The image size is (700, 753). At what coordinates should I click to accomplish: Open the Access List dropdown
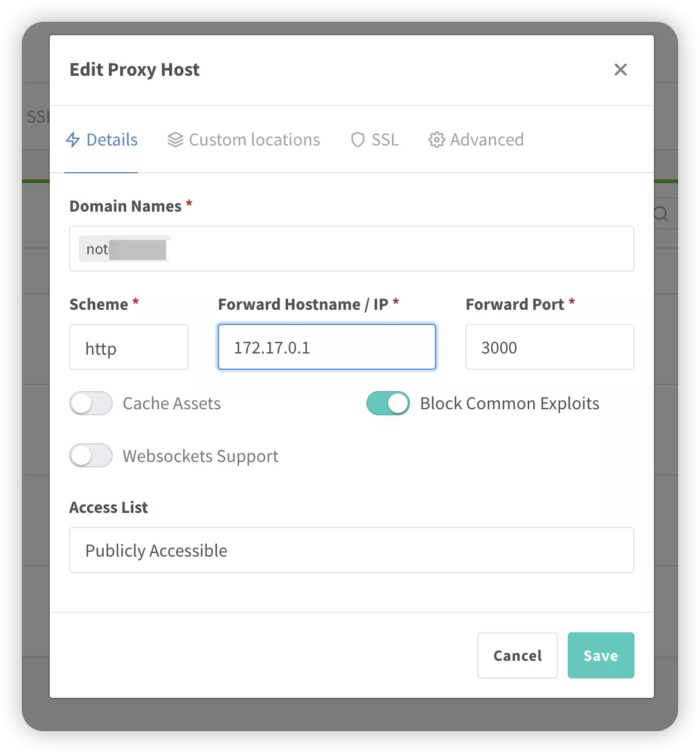point(352,550)
